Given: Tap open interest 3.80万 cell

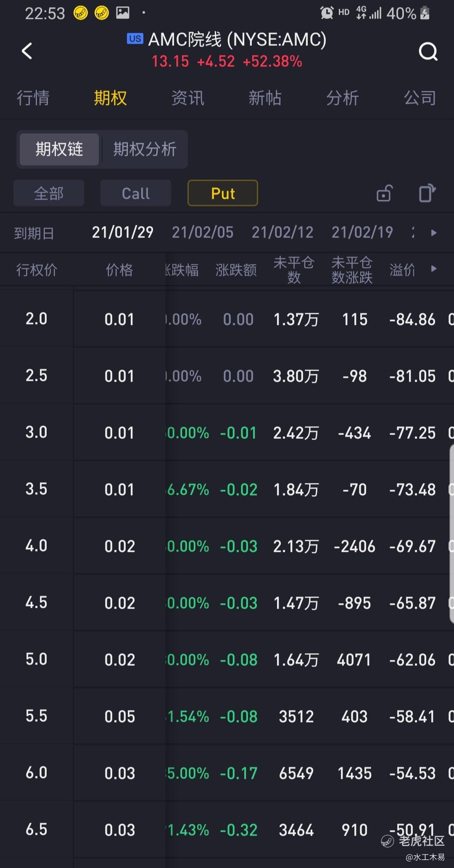Looking at the screenshot, I should [296, 376].
